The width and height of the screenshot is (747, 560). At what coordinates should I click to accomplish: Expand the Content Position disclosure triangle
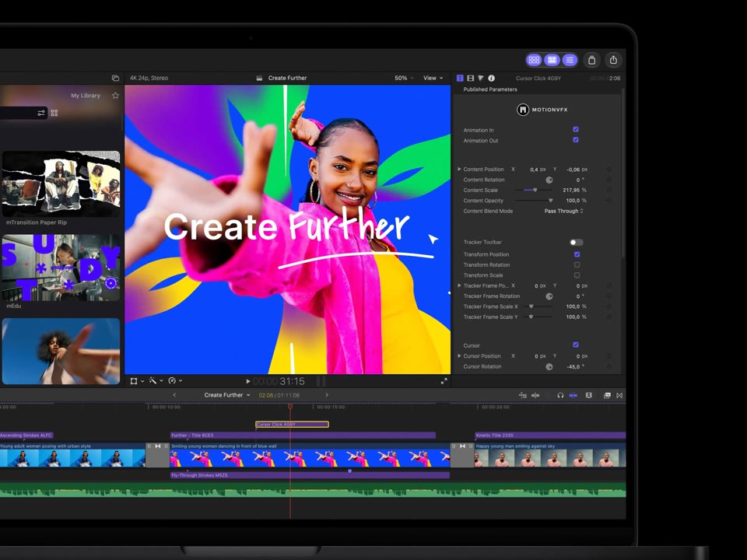coord(459,169)
